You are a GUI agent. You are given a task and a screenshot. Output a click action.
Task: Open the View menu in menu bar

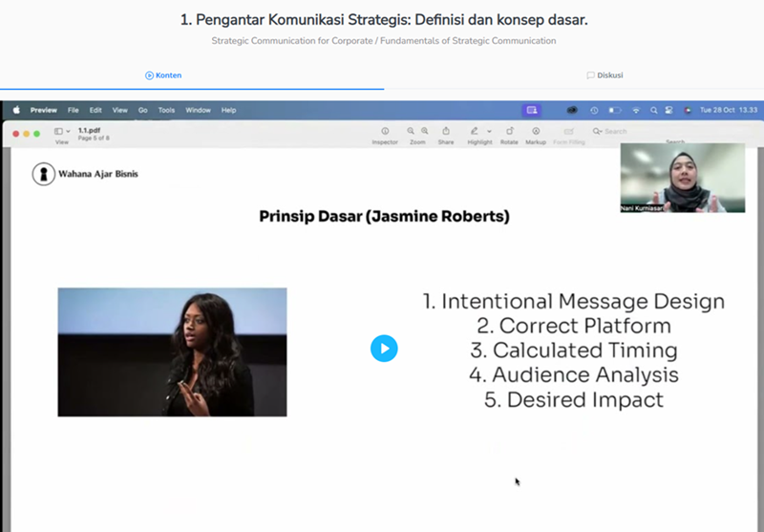click(120, 110)
